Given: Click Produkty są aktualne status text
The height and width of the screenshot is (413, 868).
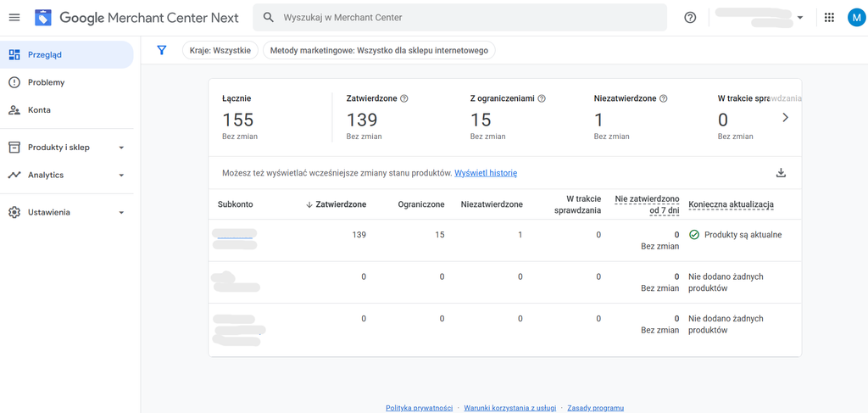Looking at the screenshot, I should (x=743, y=235).
